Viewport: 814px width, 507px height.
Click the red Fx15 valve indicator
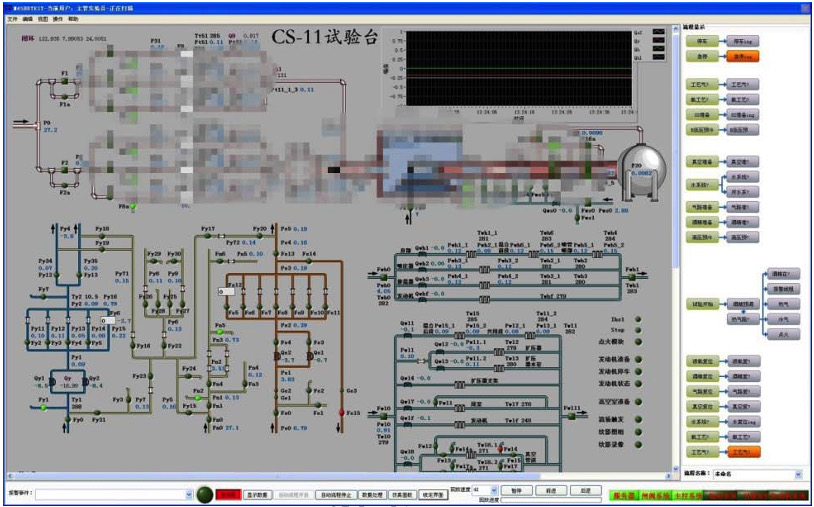click(x=341, y=412)
